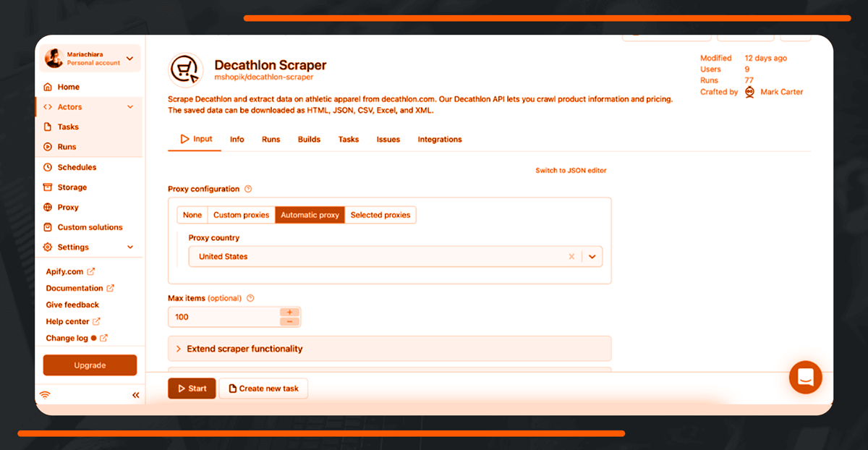Switch to the Issues tab

[x=388, y=140]
